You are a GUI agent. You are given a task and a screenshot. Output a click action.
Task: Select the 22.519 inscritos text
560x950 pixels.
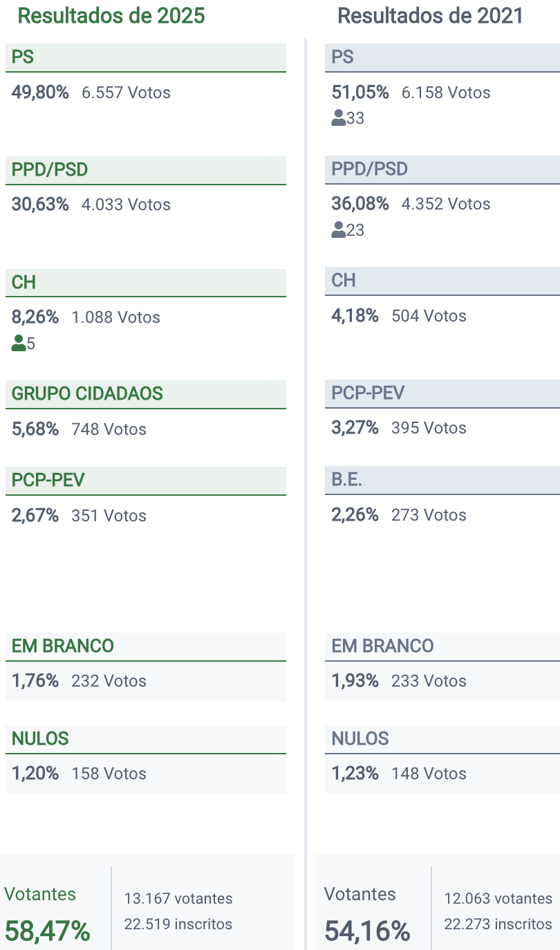coord(178,924)
